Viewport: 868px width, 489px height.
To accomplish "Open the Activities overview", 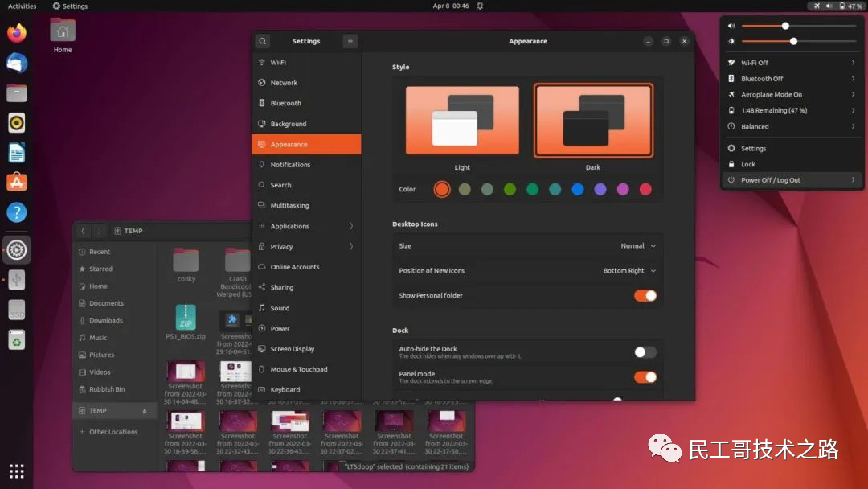I will 23,6.
